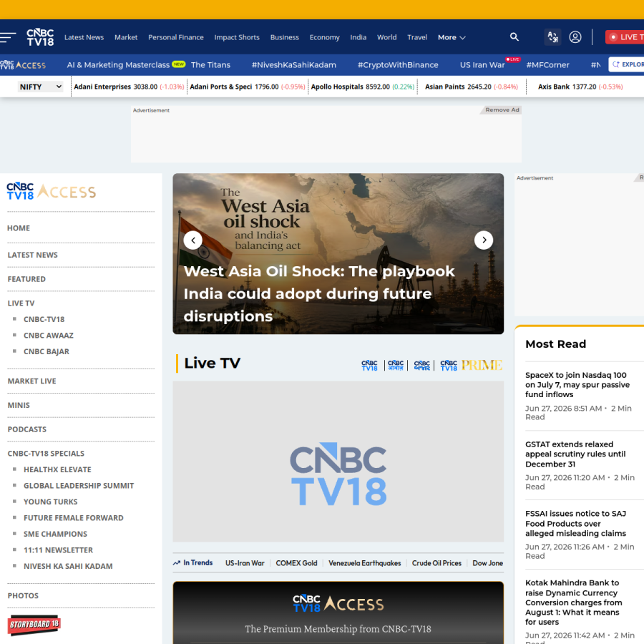Screen dimensions: 644x644
Task: Open #MFCorner hashtag link
Action: 548,65
